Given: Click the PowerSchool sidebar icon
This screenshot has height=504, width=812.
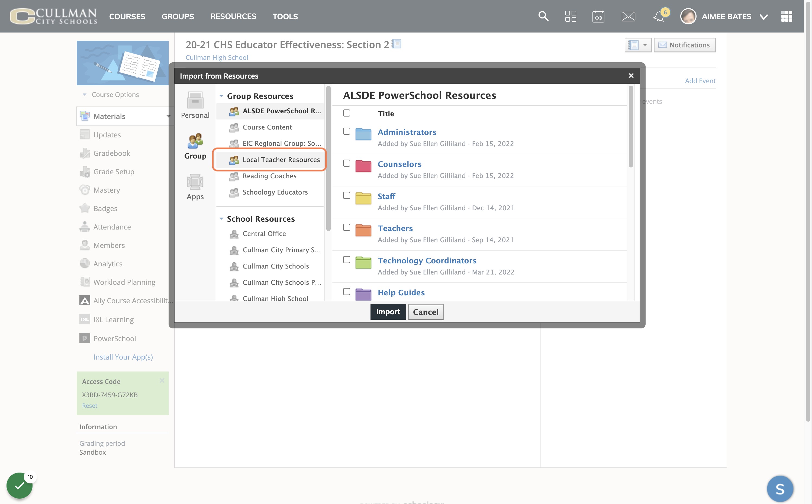Looking at the screenshot, I should click(85, 338).
